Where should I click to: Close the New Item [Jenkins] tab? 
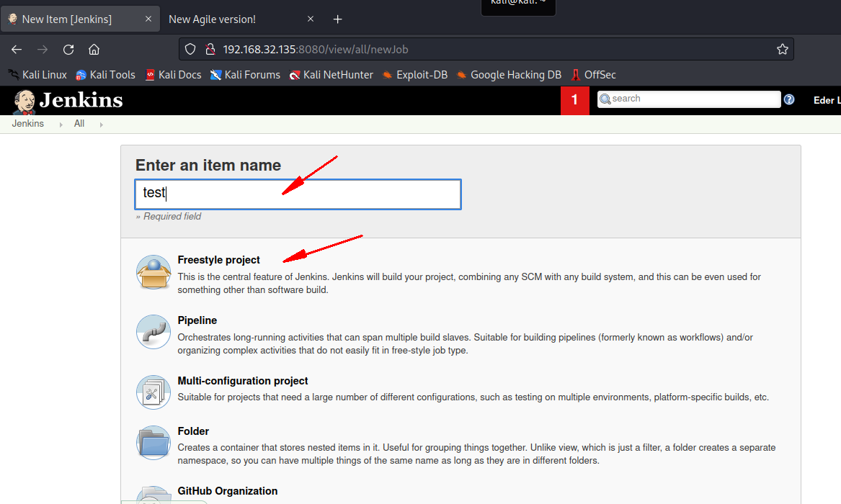pos(148,19)
